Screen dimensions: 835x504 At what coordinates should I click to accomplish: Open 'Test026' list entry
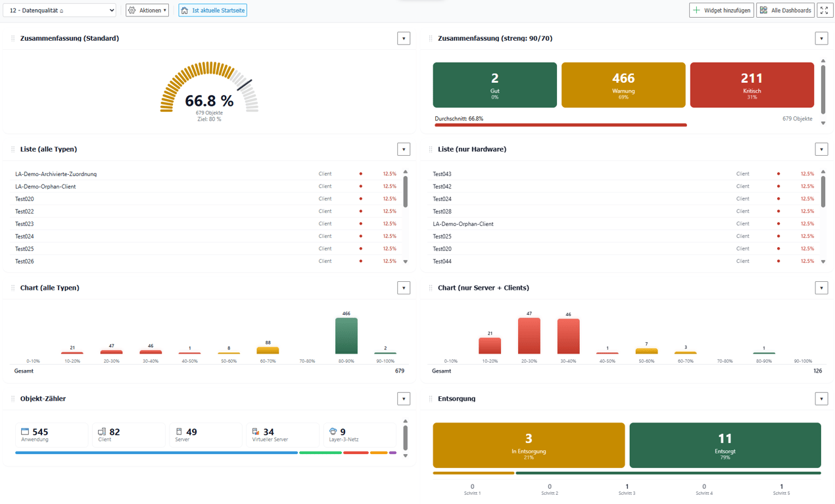pyautogui.click(x=24, y=262)
